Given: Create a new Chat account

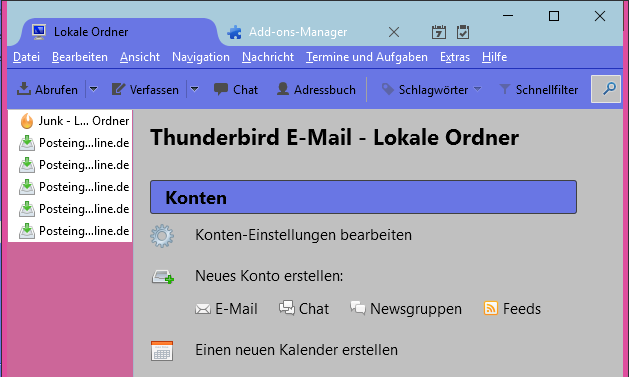Looking at the screenshot, I should click(x=304, y=309).
